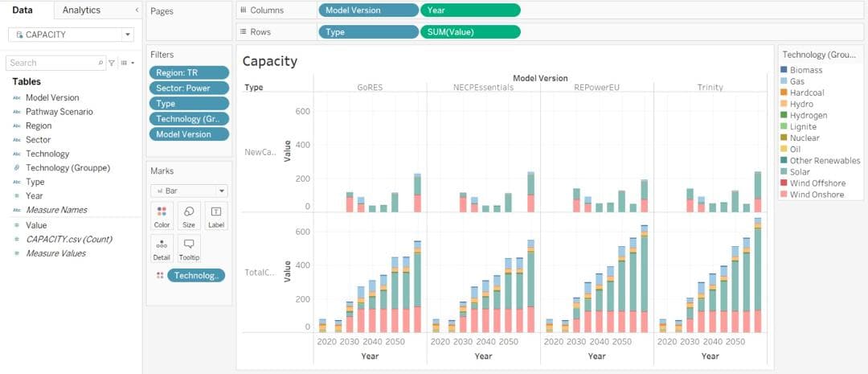Click the Trinity column header
This screenshot has width=868, height=374.
click(710, 87)
